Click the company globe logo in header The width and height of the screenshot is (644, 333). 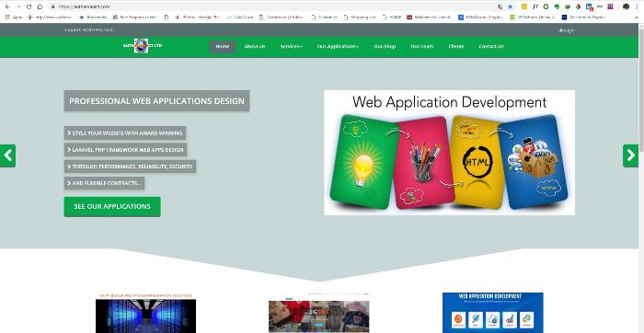click(142, 46)
